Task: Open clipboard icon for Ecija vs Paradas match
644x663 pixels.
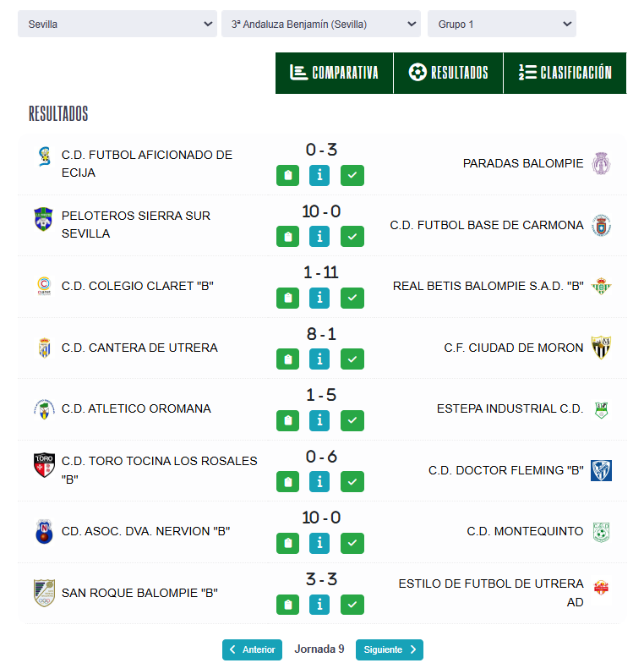Action: (288, 176)
